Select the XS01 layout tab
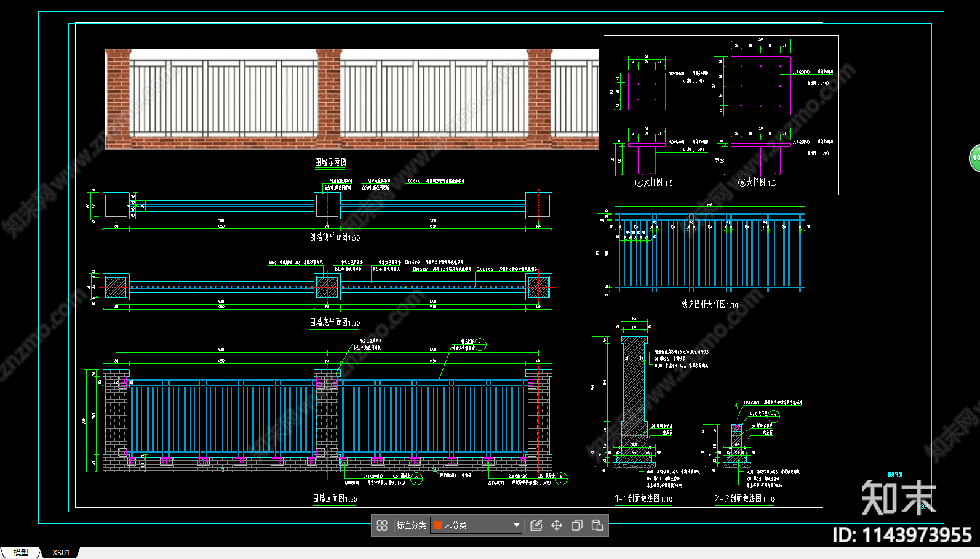Image resolution: width=980 pixels, height=559 pixels. pos(61,552)
